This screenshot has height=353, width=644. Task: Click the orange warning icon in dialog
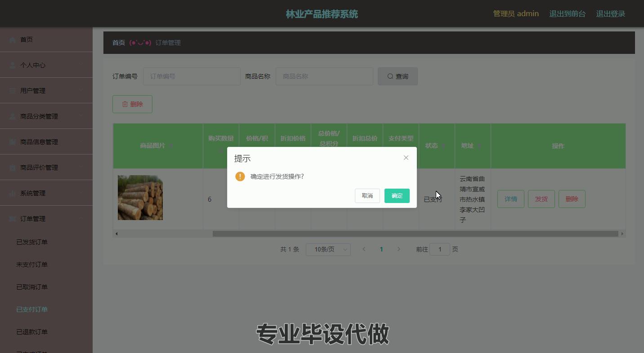click(x=240, y=176)
